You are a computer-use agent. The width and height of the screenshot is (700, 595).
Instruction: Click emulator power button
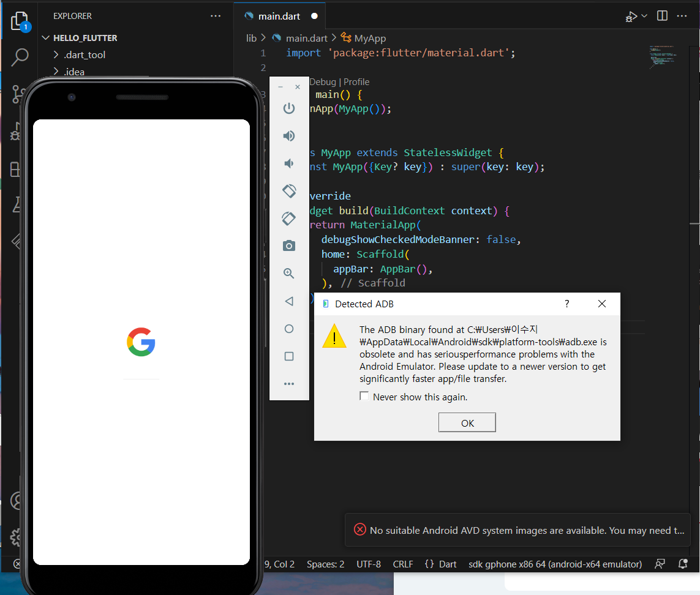click(x=289, y=108)
